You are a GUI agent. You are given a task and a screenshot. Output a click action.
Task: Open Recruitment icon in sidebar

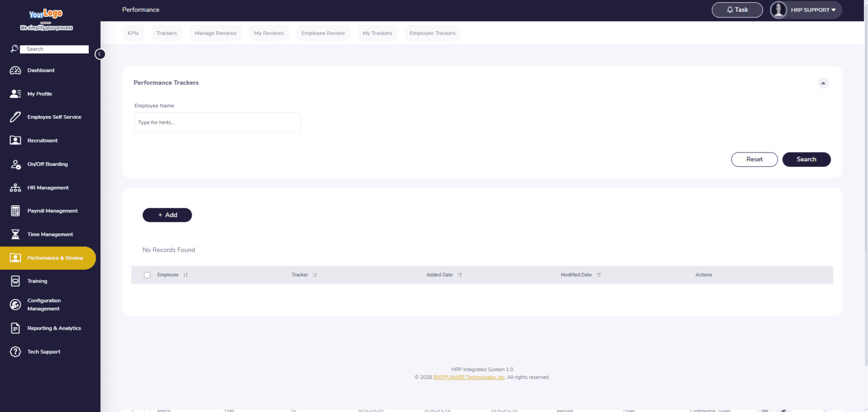pyautogui.click(x=15, y=141)
